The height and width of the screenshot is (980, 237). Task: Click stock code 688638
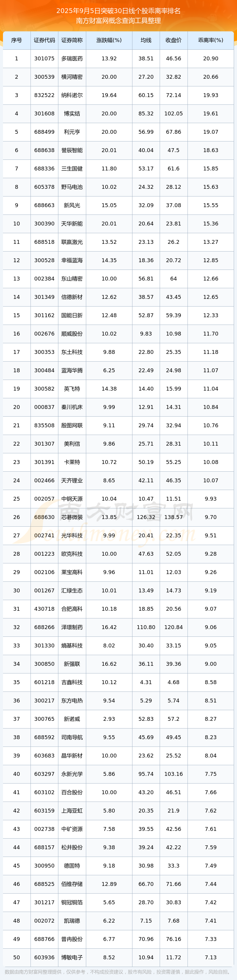(x=44, y=150)
